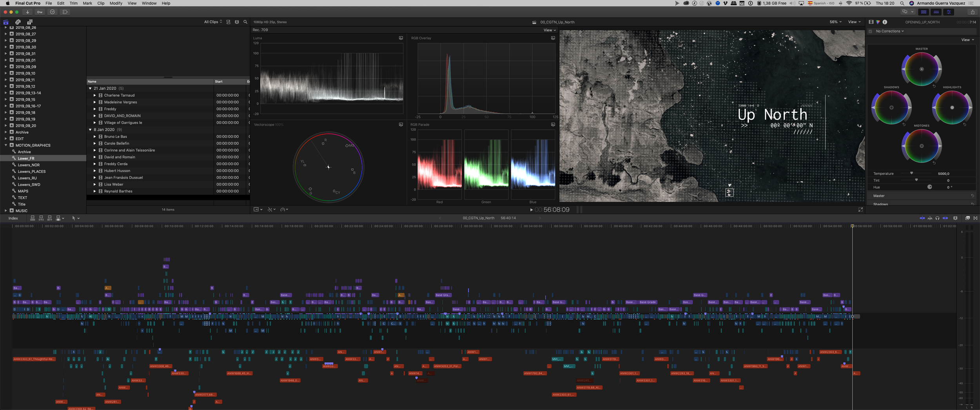Open the 56% viewer zoom dropdown

pos(835,22)
